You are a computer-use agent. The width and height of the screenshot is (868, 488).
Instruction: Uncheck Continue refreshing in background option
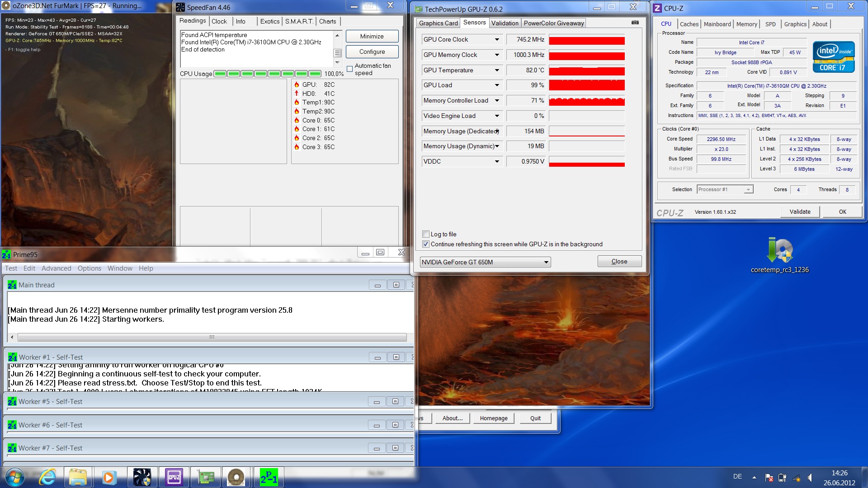click(426, 244)
